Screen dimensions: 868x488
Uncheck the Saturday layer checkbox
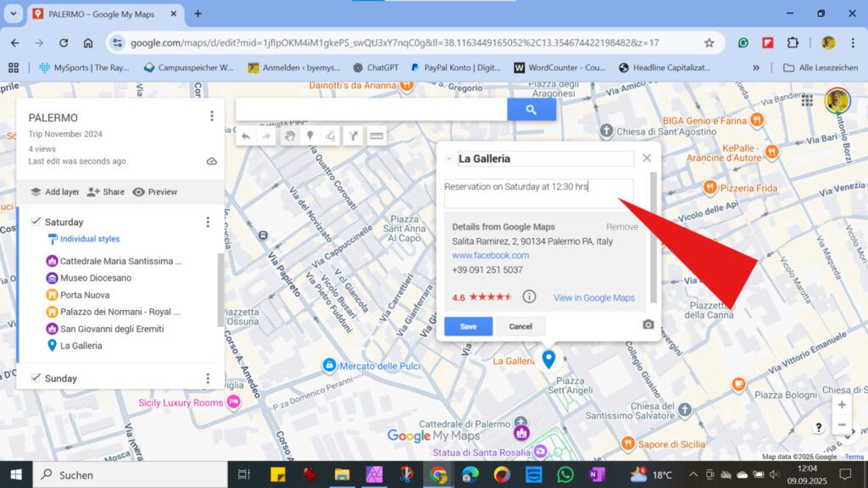pyautogui.click(x=36, y=222)
